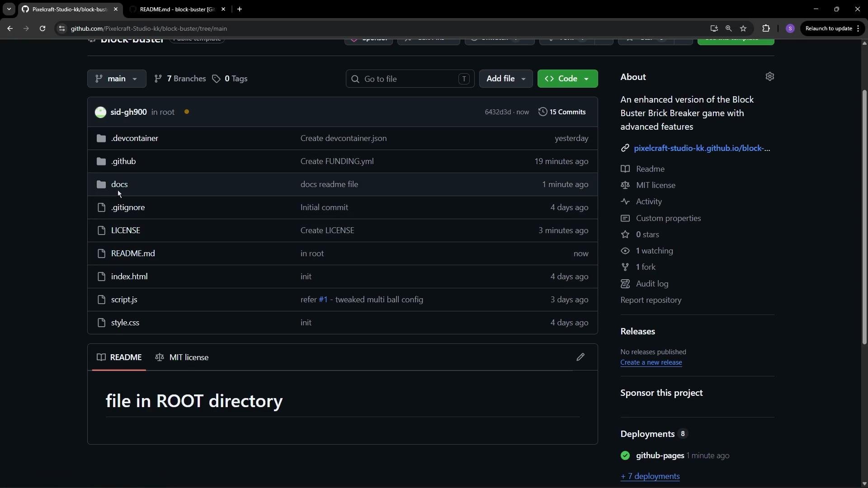Viewport: 868px width, 488px height.
Task: Bookmark this page with star icon
Action: pos(743,28)
